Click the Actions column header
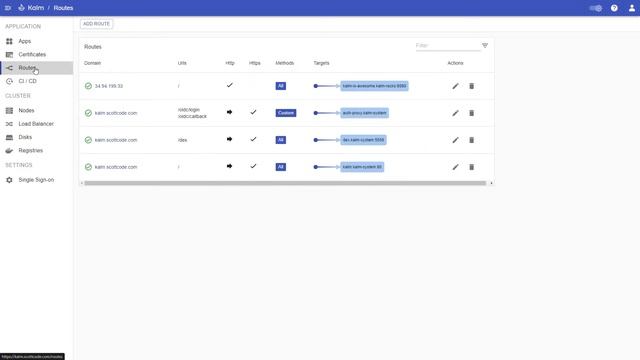 pyautogui.click(x=455, y=63)
